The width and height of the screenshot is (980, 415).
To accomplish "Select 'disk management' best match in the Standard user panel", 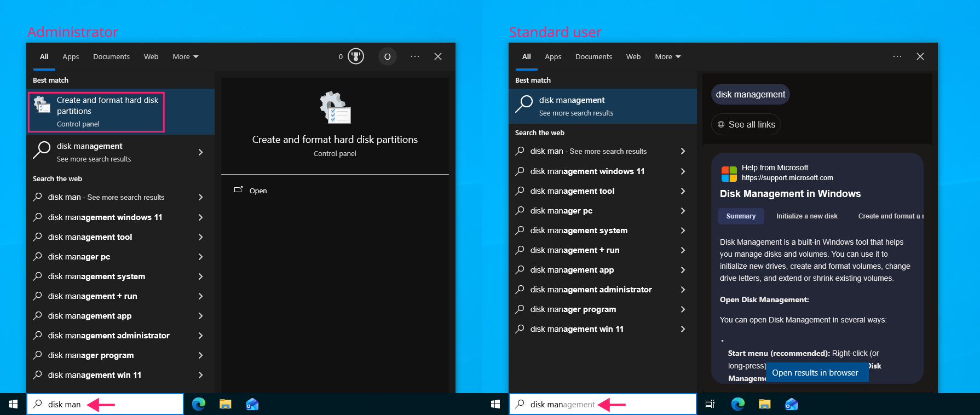I will point(603,106).
